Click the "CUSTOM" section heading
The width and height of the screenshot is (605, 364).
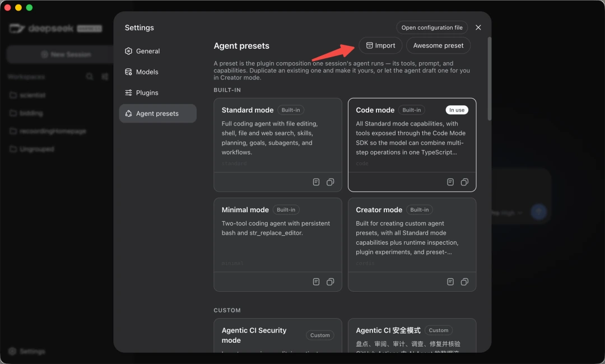(227, 310)
